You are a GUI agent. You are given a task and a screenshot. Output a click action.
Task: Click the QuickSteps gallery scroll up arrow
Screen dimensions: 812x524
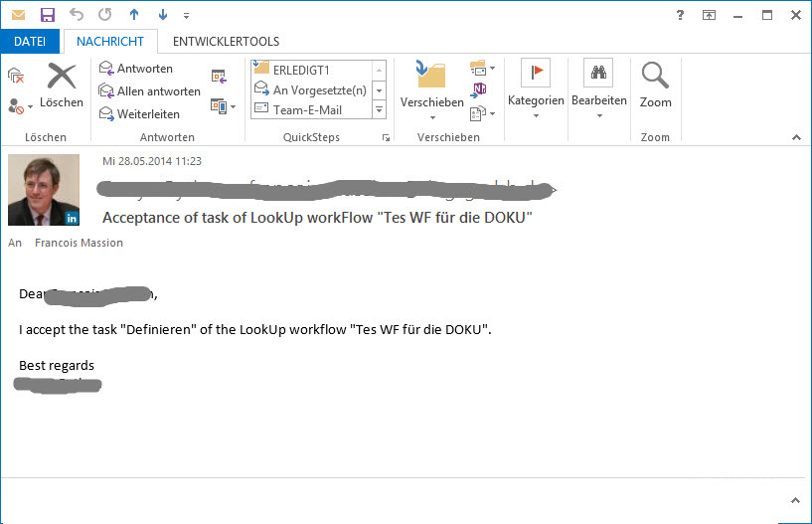(x=379, y=70)
